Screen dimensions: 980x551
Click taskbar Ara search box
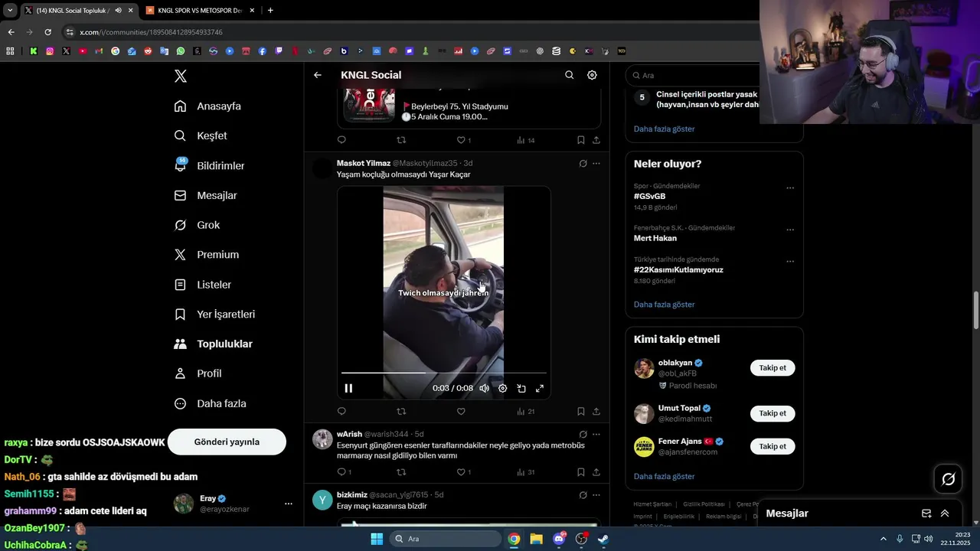coord(446,539)
